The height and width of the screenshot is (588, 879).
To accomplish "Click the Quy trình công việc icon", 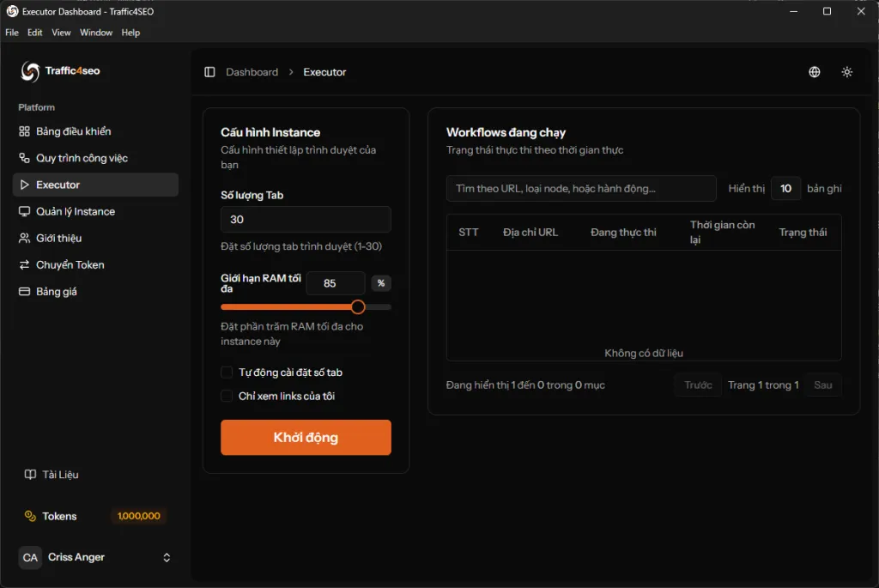I will click(x=24, y=158).
